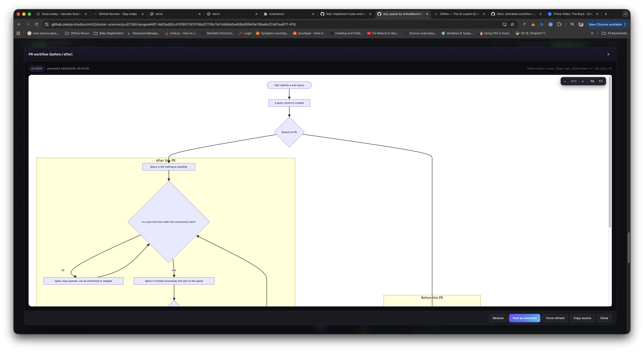Open the All Bookmarks folder
The image size is (644, 352).
(614, 33)
